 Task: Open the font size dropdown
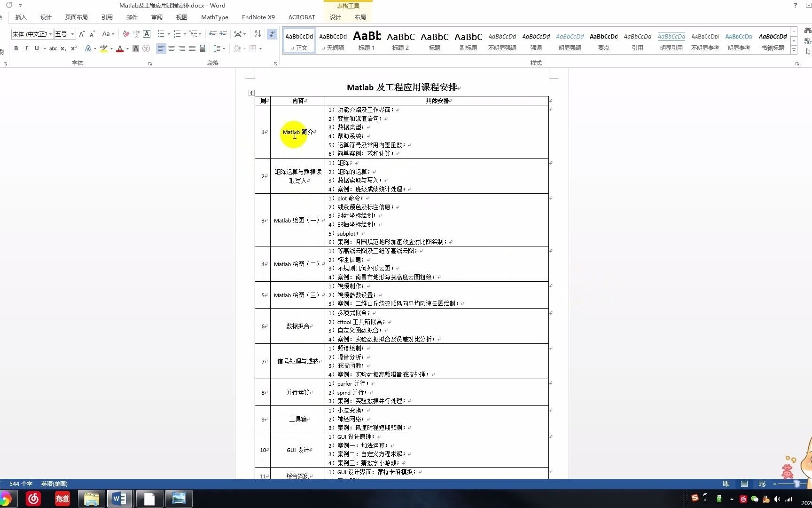72,34
